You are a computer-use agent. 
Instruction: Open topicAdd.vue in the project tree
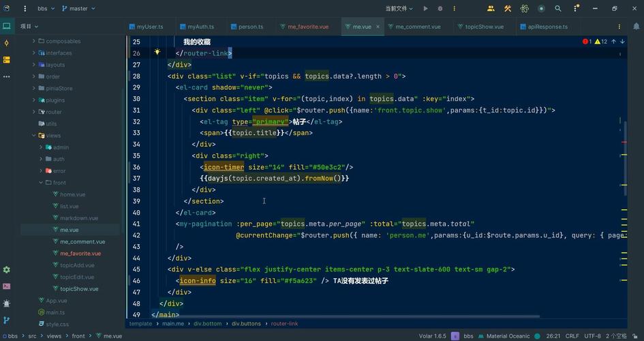tap(77, 265)
